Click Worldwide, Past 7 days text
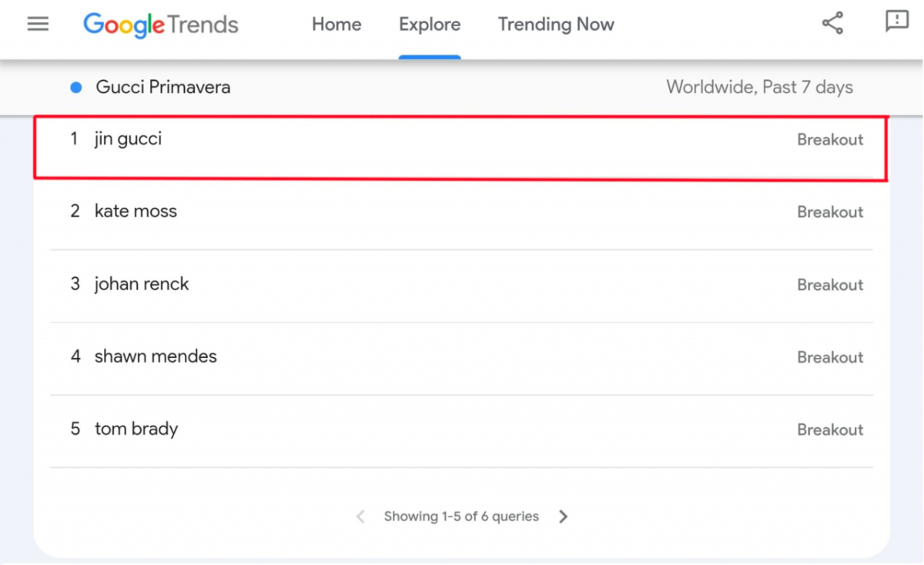Viewport: 924px width, 565px height. (759, 88)
